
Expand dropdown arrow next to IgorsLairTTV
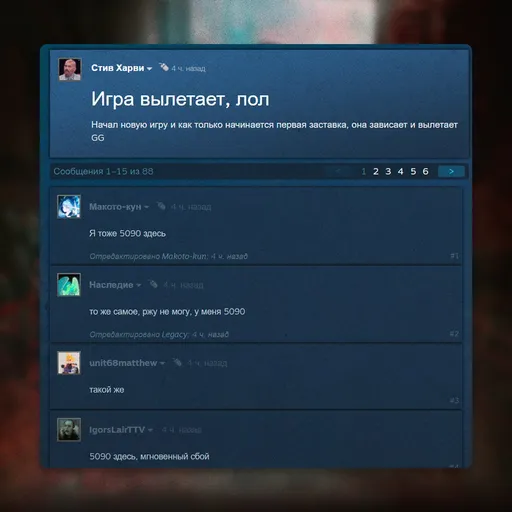pos(150,430)
